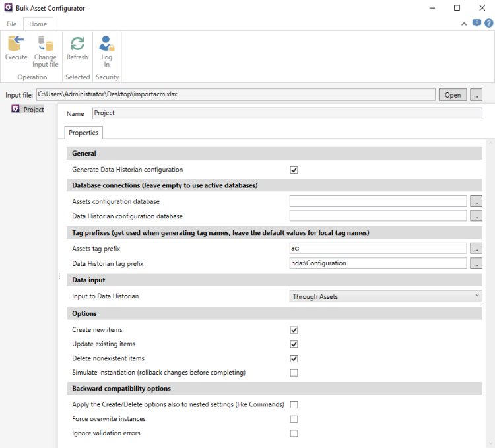
Task: Switch to the Home ribbon tab
Action: tap(38, 24)
